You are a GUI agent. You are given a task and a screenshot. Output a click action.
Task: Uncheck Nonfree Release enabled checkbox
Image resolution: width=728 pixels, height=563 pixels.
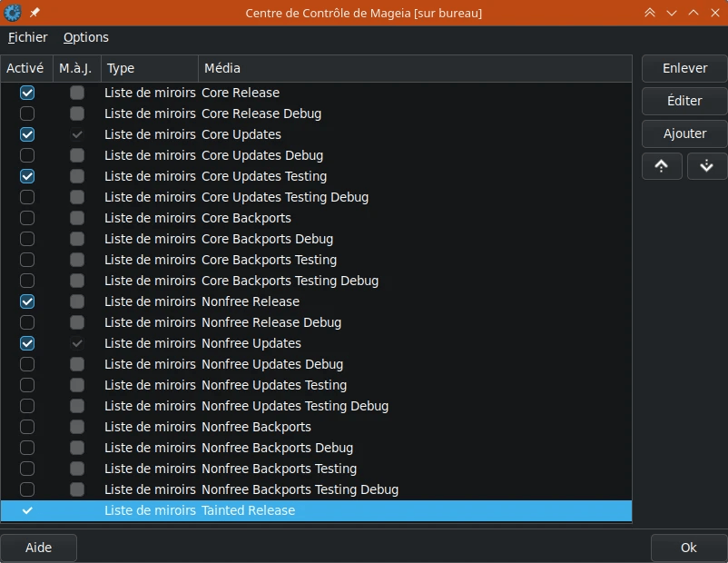(27, 301)
